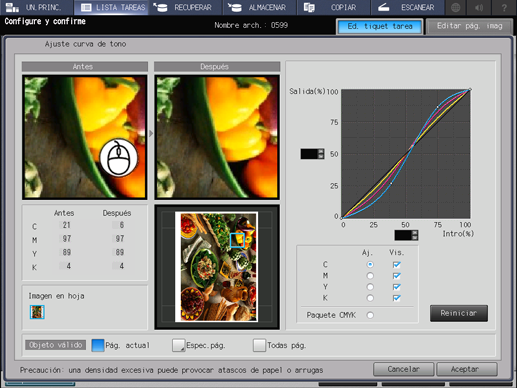Open the Editar pág. imag tab
The height and width of the screenshot is (388, 517).
(469, 26)
